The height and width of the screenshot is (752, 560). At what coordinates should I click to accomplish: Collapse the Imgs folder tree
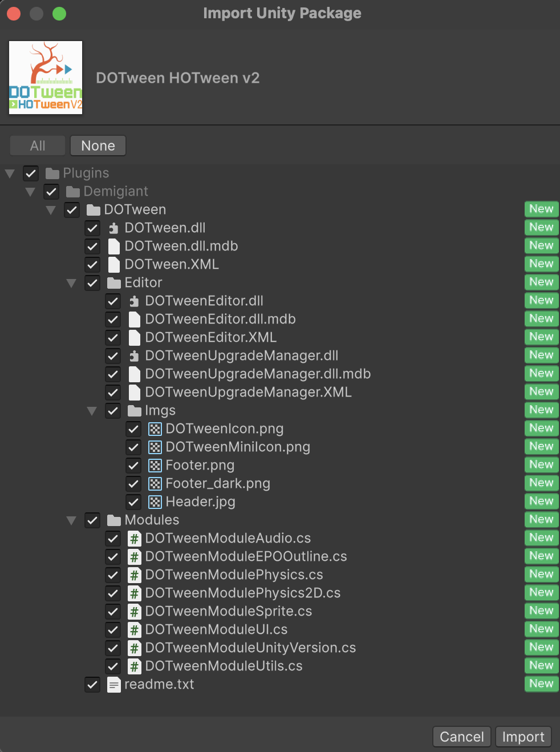92,411
